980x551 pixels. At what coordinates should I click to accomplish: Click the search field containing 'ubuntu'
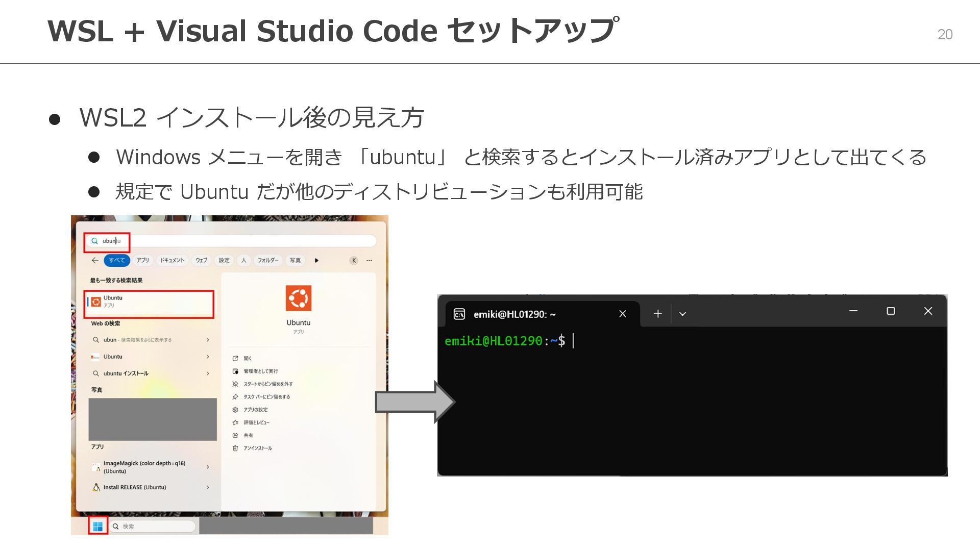coord(231,241)
